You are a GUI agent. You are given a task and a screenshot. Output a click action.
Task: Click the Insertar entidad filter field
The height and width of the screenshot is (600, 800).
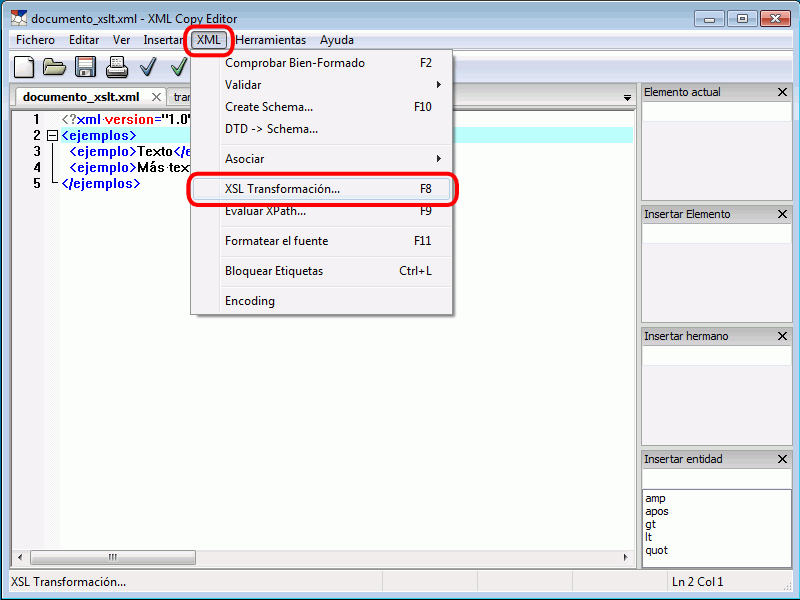[716, 479]
